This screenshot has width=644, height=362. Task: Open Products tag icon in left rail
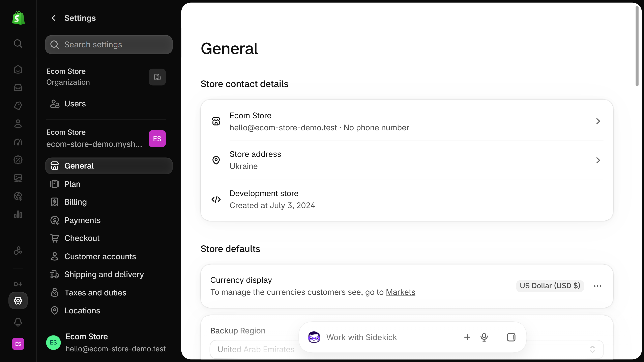[x=18, y=106]
